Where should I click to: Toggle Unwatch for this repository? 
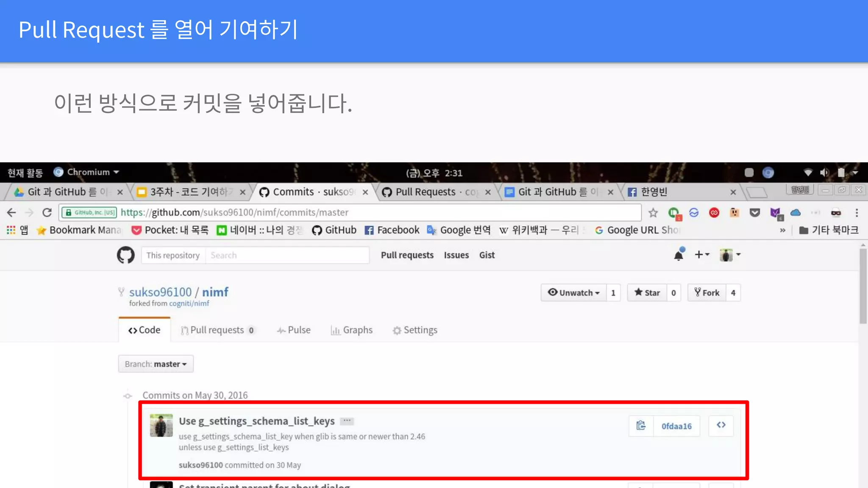coord(573,293)
